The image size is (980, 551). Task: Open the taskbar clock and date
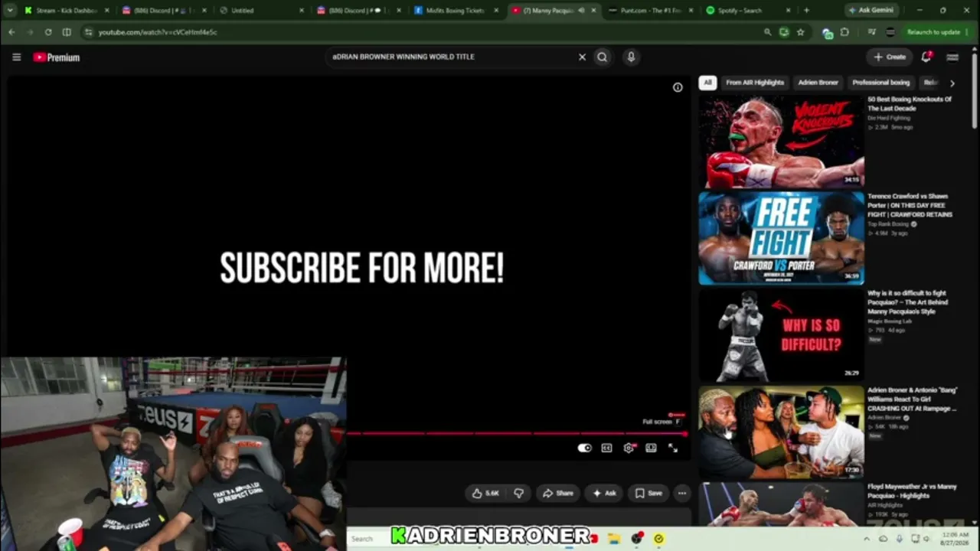click(x=954, y=539)
